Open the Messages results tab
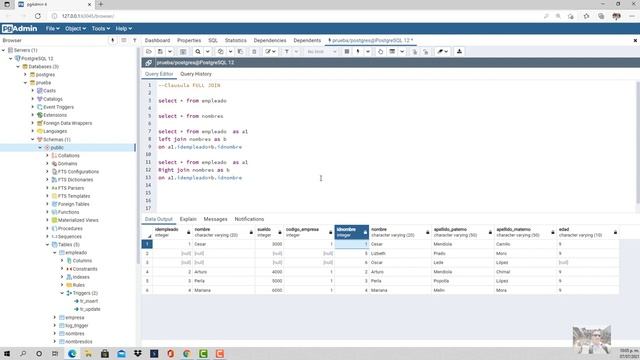The height and width of the screenshot is (360, 640). (x=216, y=219)
